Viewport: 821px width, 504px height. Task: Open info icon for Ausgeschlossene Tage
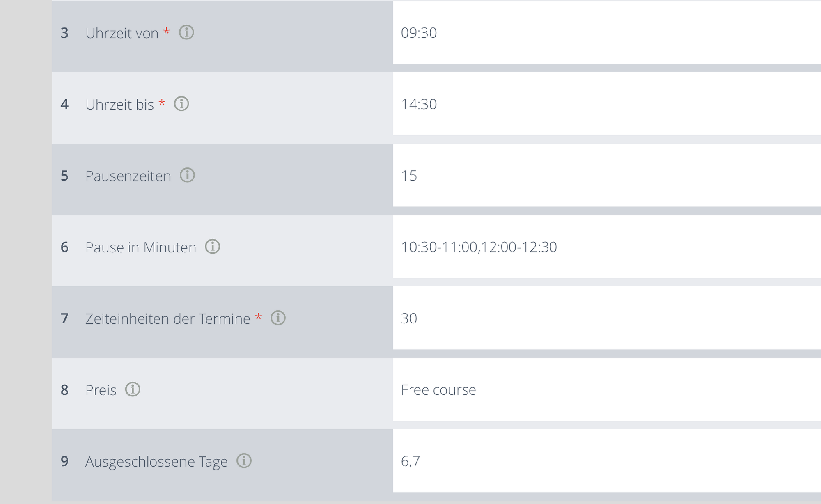[244, 460]
